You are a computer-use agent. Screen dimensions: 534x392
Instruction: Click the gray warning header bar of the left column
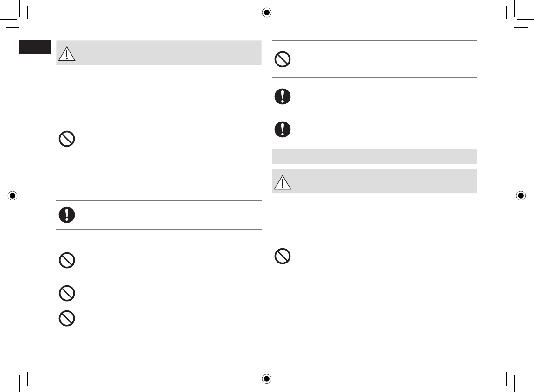pos(159,53)
